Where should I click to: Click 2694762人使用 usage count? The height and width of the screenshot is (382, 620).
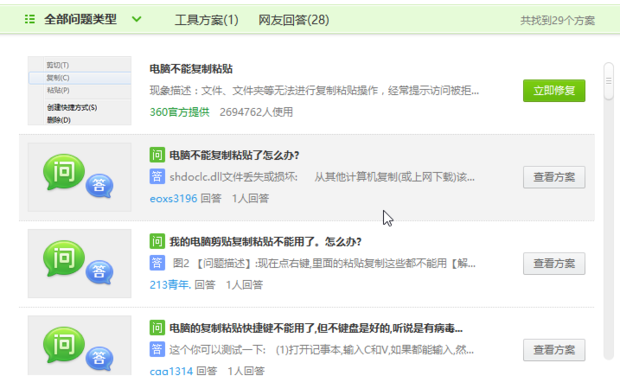pyautogui.click(x=256, y=112)
